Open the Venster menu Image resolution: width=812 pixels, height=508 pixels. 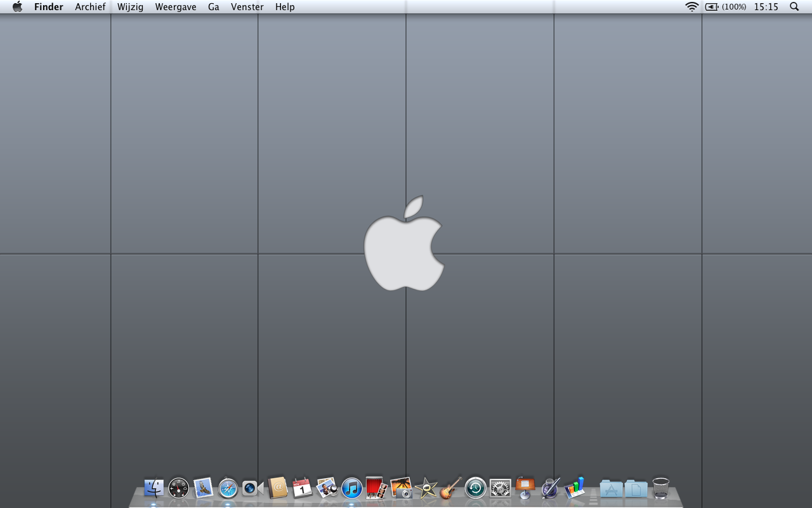point(247,7)
